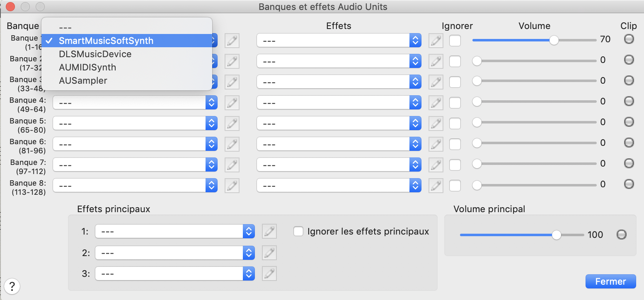
Task: Click the pencil edit icon for Banque 4 instrument
Action: 232,102
